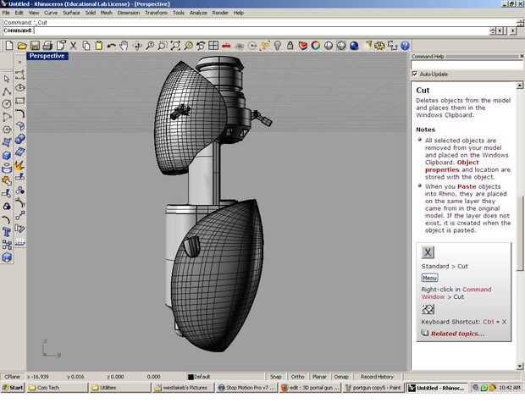Click the CPlane status bar pane
The image size is (525, 420).
tap(12, 377)
